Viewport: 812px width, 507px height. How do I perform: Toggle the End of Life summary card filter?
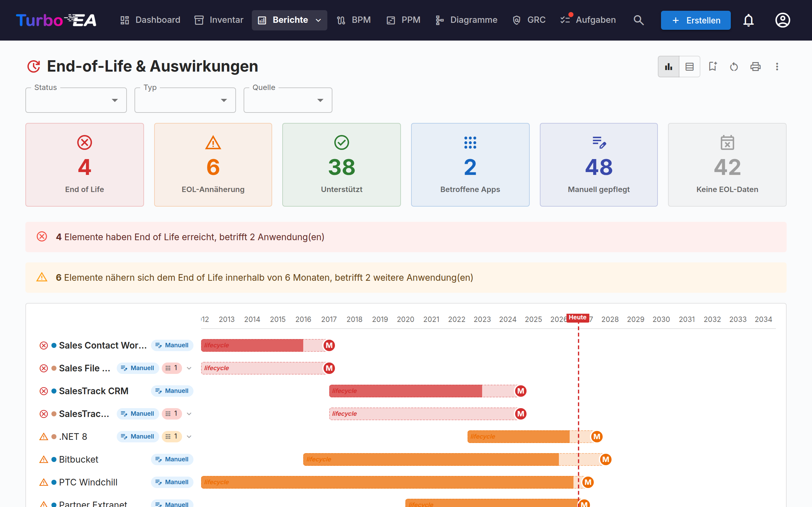coord(85,165)
